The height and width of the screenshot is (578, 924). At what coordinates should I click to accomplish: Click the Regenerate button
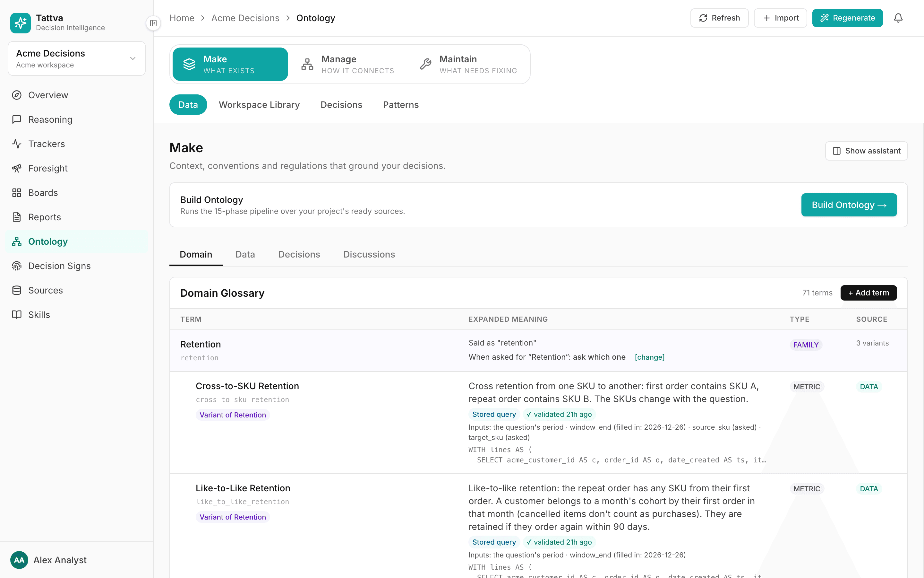[847, 18]
